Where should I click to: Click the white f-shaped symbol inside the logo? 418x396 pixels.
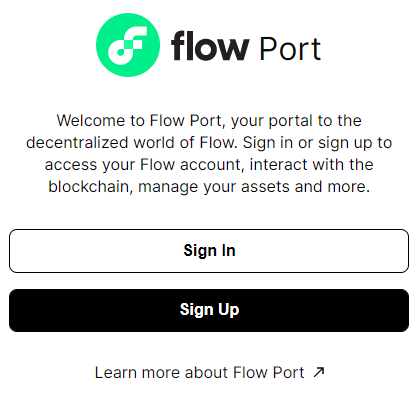128,45
